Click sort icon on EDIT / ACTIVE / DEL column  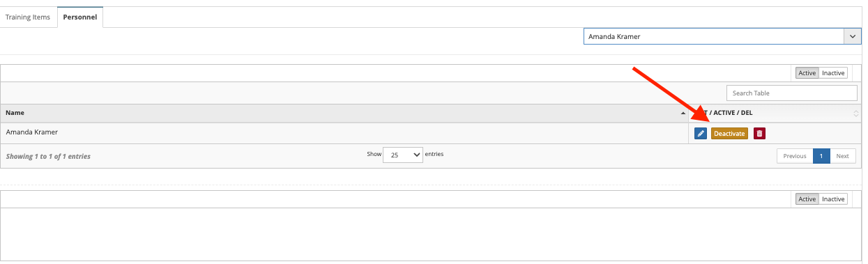(x=856, y=113)
